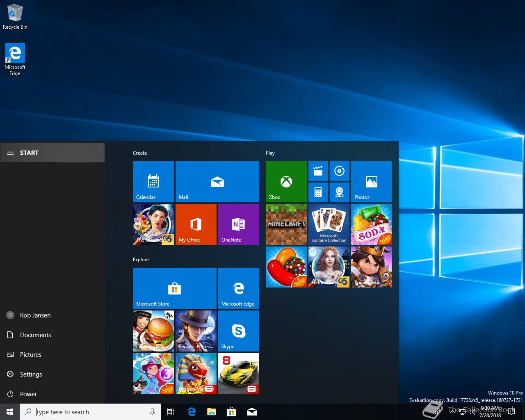Open the Asphalt 8 racing game tile
525x420 pixels.
(239, 374)
